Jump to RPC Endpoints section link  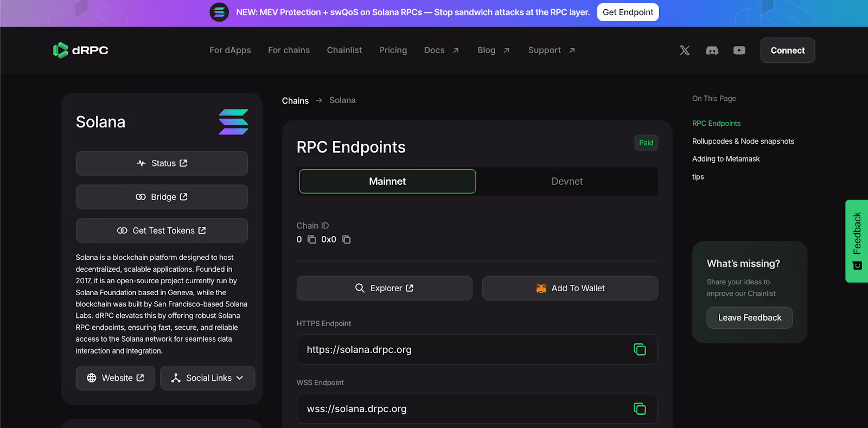(716, 124)
